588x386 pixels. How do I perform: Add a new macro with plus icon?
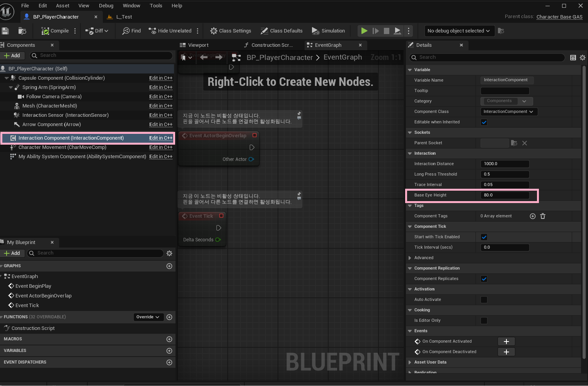169,339
